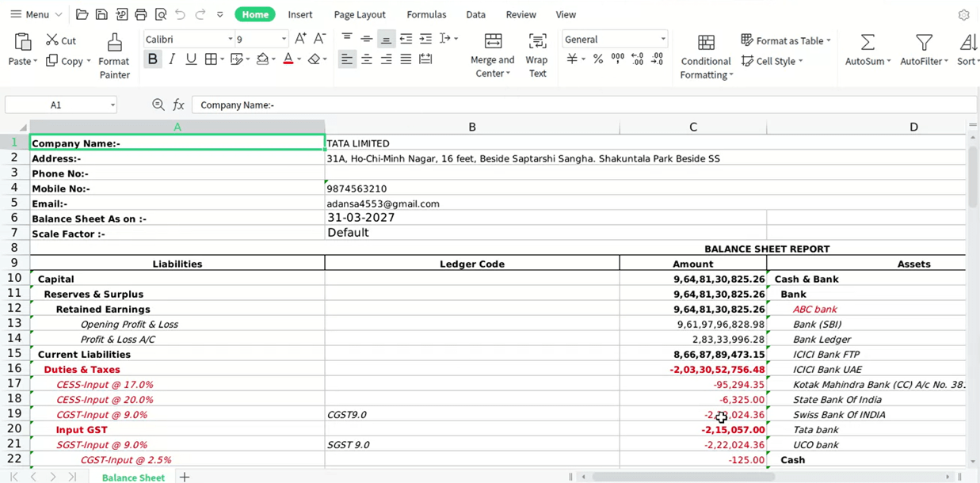Click the Undo arrow
980x483 pixels.
point(180,14)
